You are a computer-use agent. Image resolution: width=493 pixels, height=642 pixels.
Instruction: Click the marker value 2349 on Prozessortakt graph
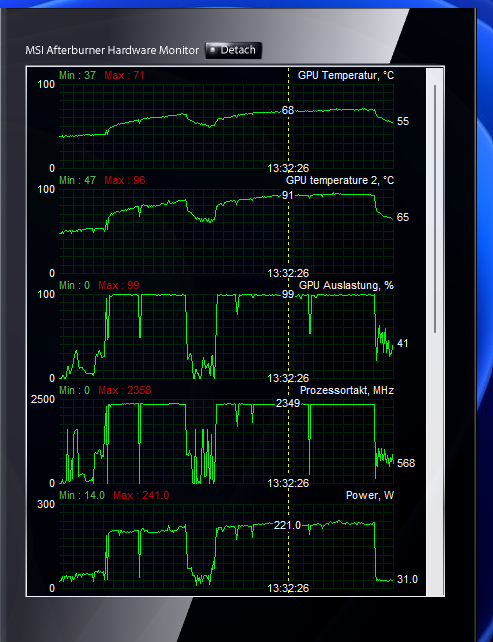(x=288, y=404)
